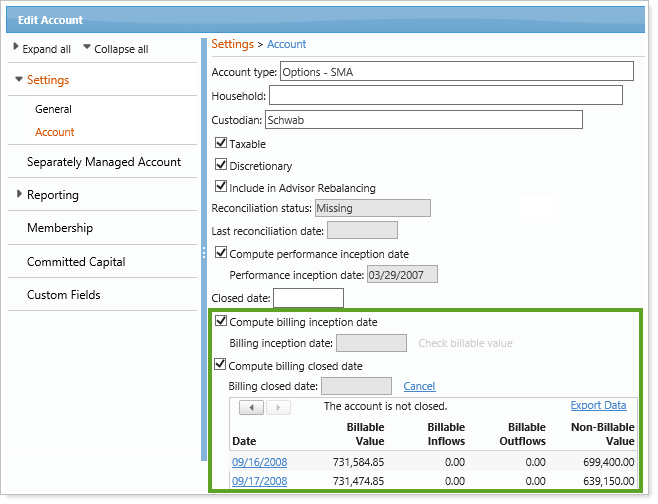Open the General settings page
This screenshot has height=504, width=658.
click(53, 109)
